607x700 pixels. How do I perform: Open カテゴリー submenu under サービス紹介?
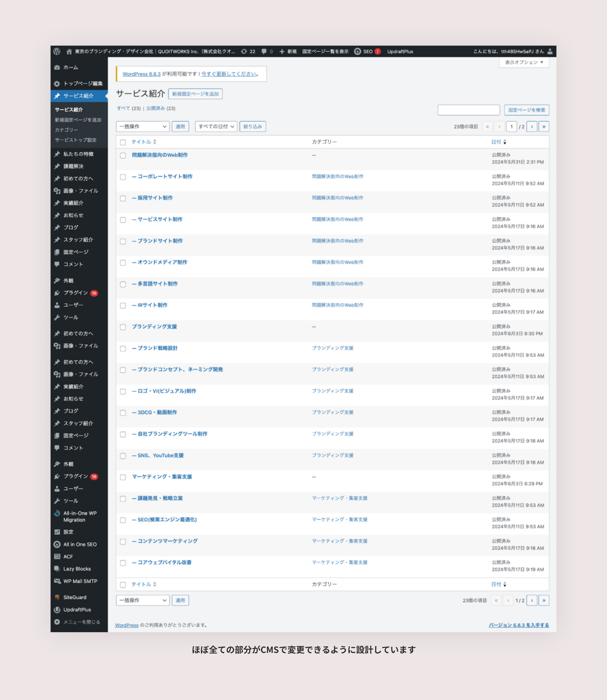tap(66, 130)
